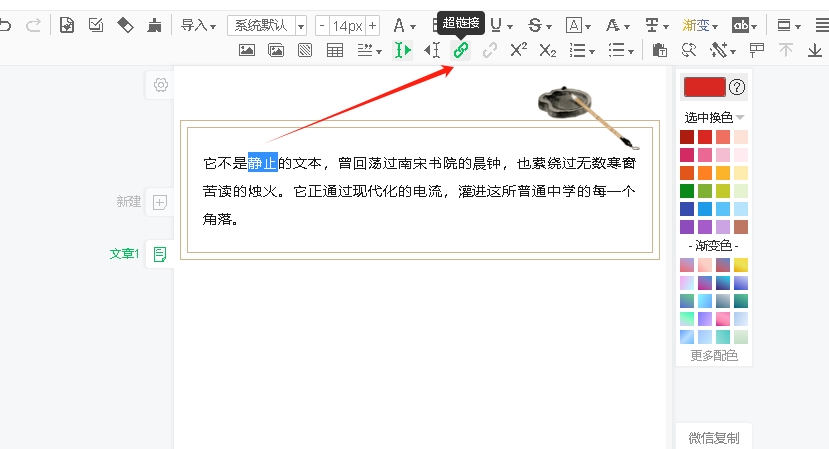This screenshot has width=829, height=449.
Task: Open the 渐变 gradient dropdown
Action: [x=702, y=25]
